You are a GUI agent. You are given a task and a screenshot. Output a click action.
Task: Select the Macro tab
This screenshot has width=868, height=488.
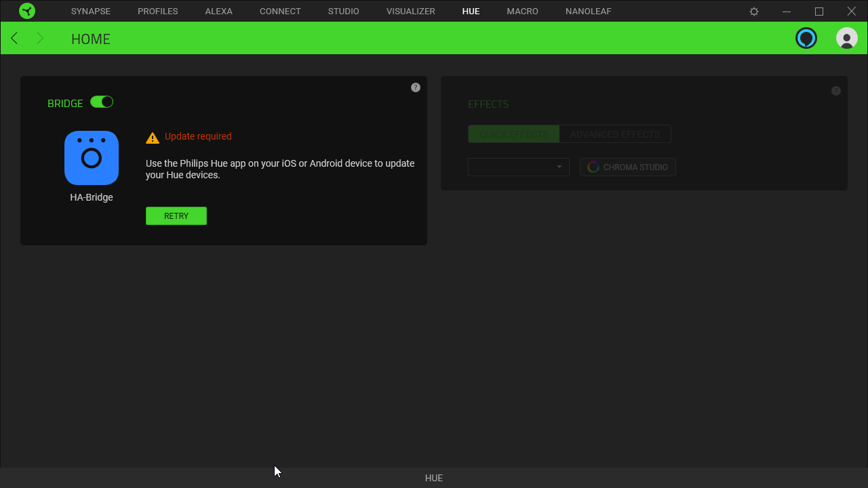point(522,12)
